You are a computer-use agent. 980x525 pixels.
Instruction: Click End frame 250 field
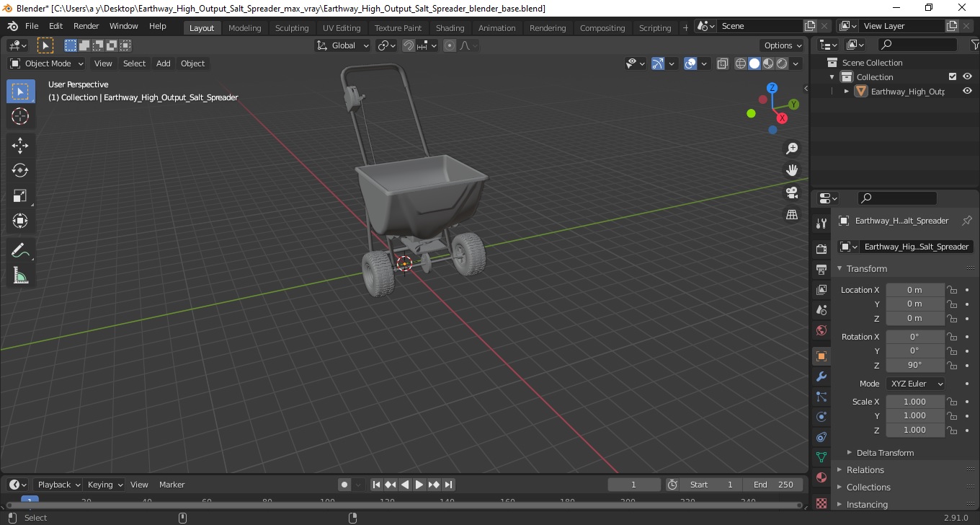click(x=774, y=485)
